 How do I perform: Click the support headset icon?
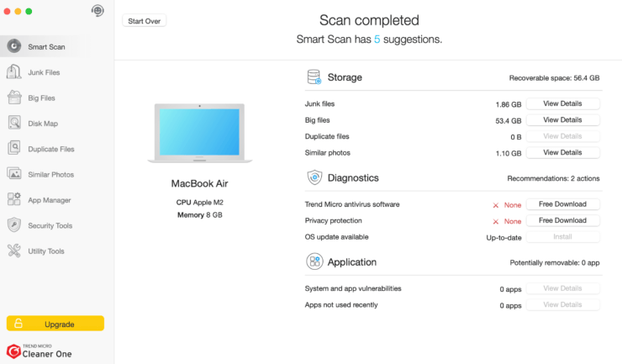[98, 11]
